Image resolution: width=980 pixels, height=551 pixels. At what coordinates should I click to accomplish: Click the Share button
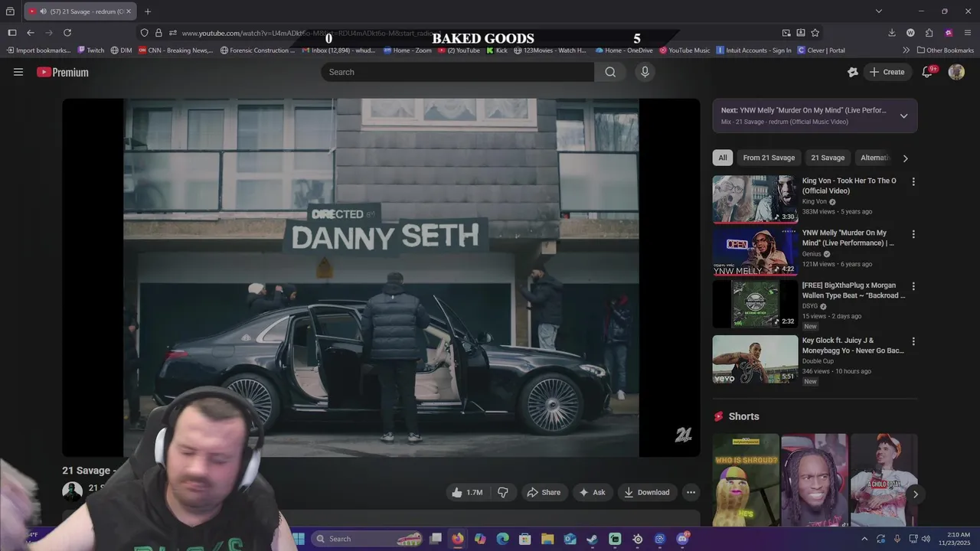(544, 492)
